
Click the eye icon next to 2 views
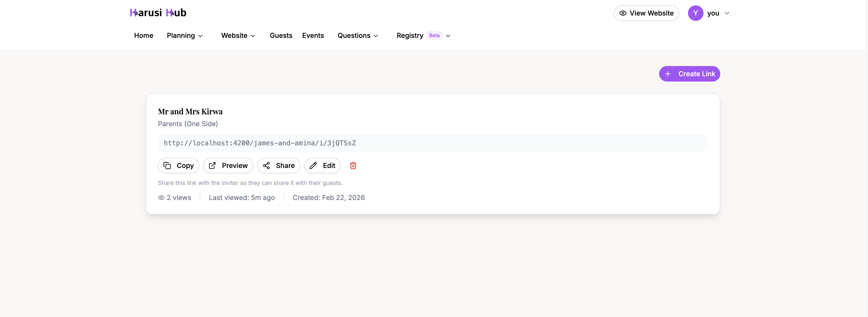click(161, 198)
